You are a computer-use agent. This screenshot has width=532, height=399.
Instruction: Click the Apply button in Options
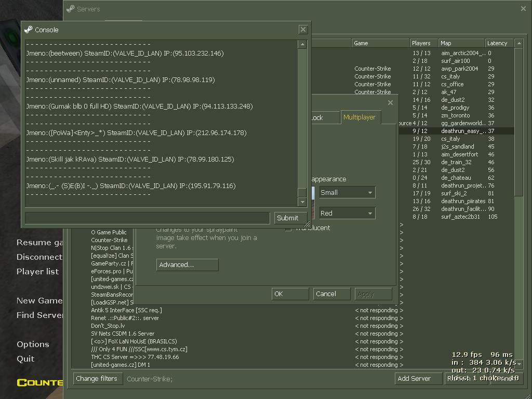tap(373, 294)
